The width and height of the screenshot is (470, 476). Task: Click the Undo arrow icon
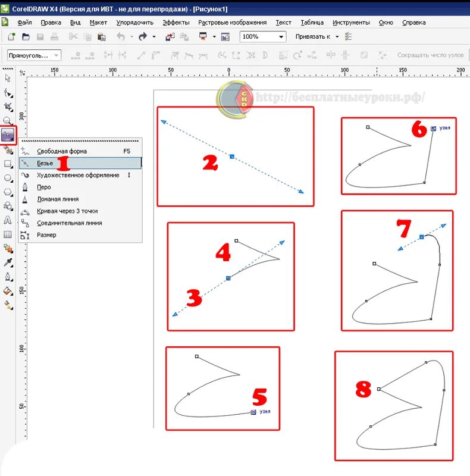[x=121, y=37]
